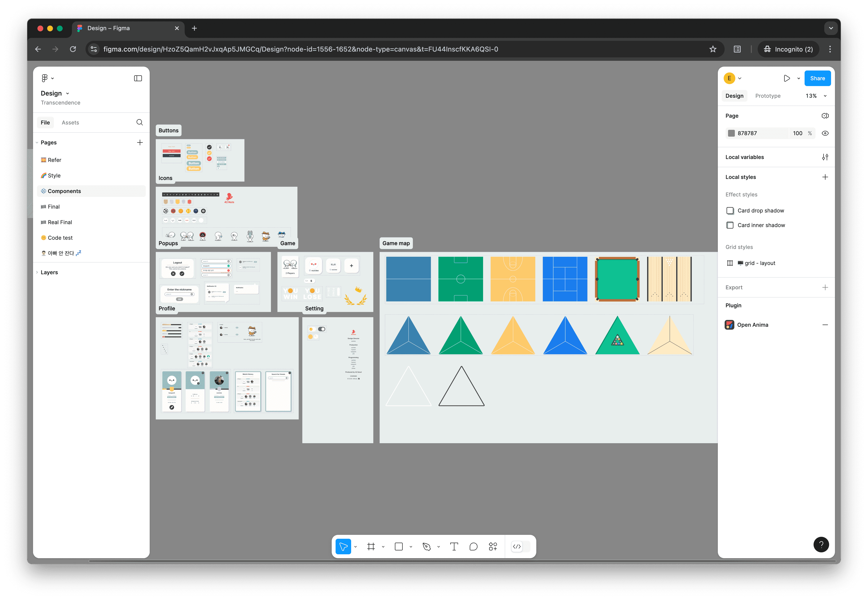Select the Buttons frame label
This screenshot has width=868, height=600.
(168, 131)
